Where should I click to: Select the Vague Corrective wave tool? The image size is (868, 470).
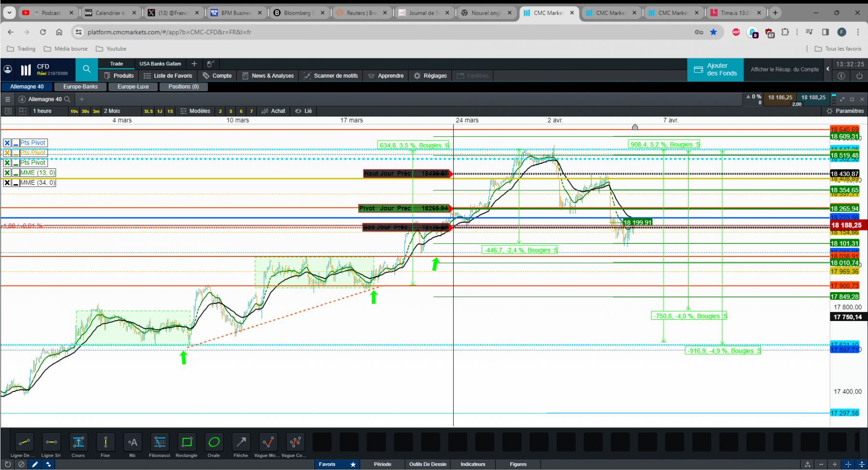point(295,442)
